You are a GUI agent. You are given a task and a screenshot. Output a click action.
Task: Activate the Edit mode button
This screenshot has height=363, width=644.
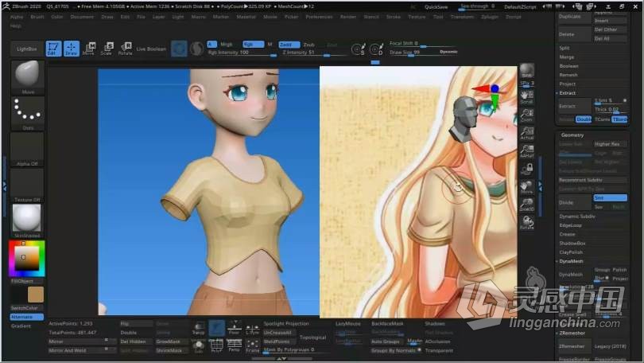[53, 49]
